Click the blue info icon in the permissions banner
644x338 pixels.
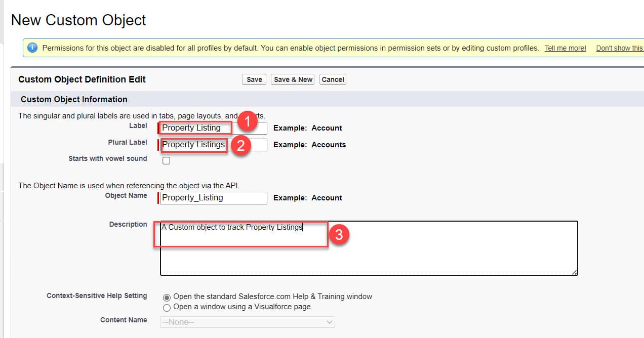tap(31, 48)
